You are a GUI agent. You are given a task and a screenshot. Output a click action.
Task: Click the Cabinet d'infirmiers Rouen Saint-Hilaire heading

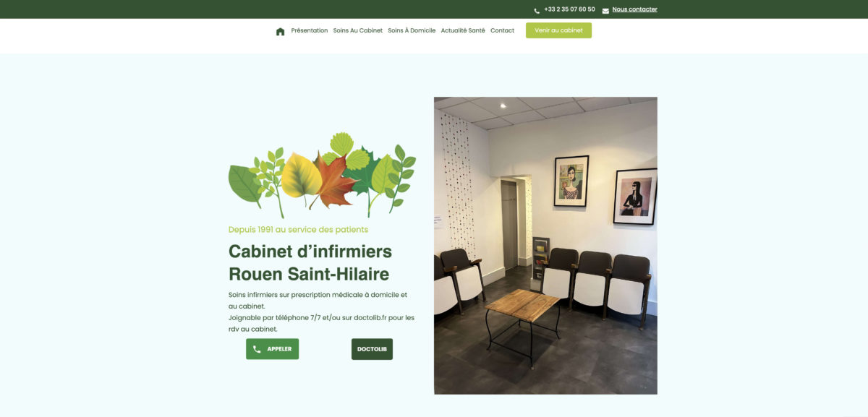310,262
